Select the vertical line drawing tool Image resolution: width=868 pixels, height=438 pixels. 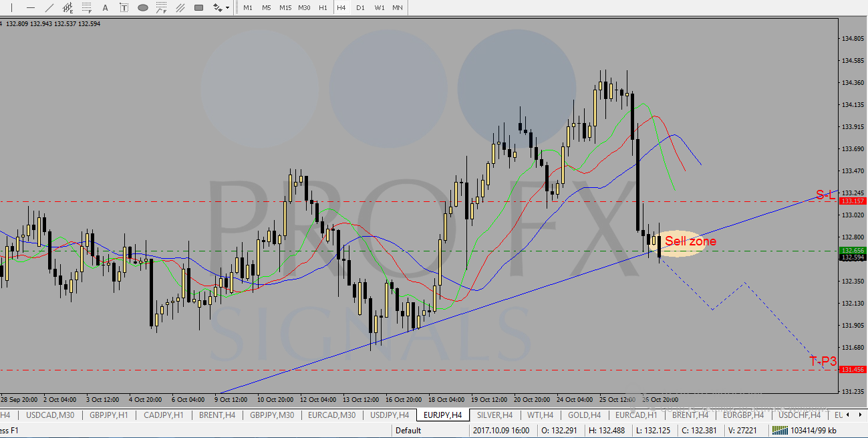click(x=11, y=7)
